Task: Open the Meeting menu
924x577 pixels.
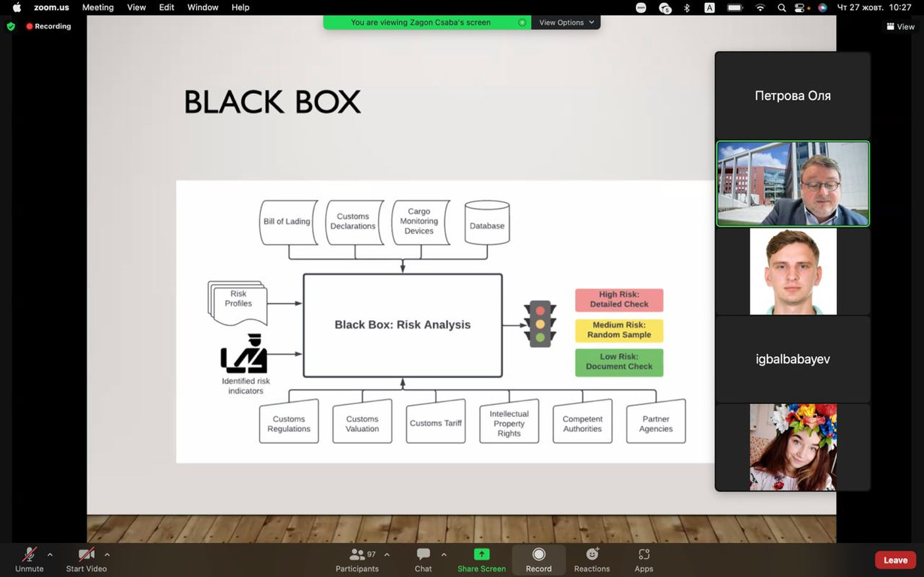Action: point(98,8)
